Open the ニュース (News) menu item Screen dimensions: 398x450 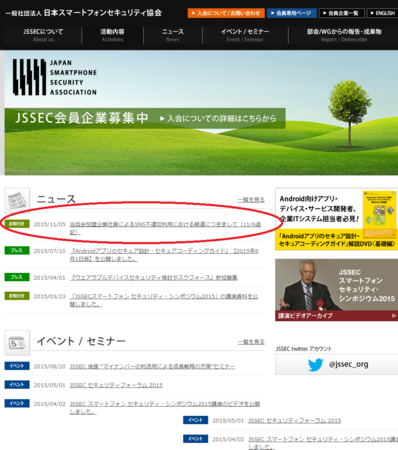coord(173,35)
